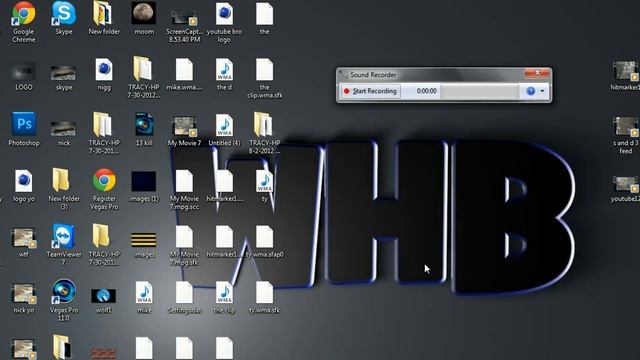
Task: Open the nick yo video file
Action: pos(24,294)
